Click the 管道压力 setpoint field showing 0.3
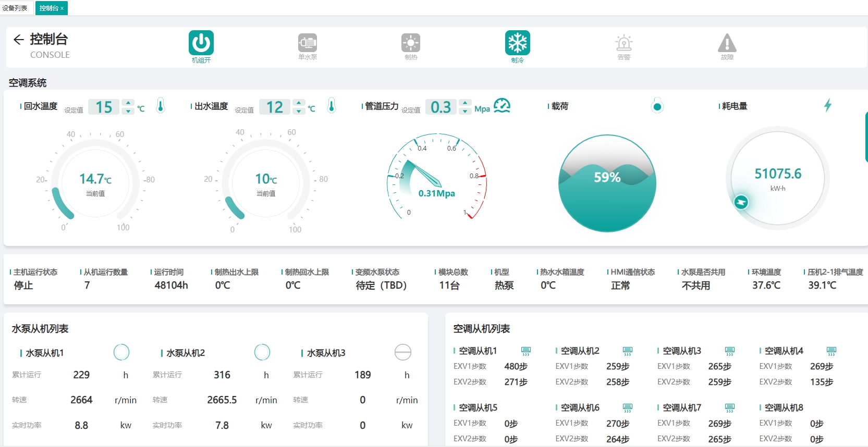Image resolution: width=868 pixels, height=447 pixels. click(441, 107)
